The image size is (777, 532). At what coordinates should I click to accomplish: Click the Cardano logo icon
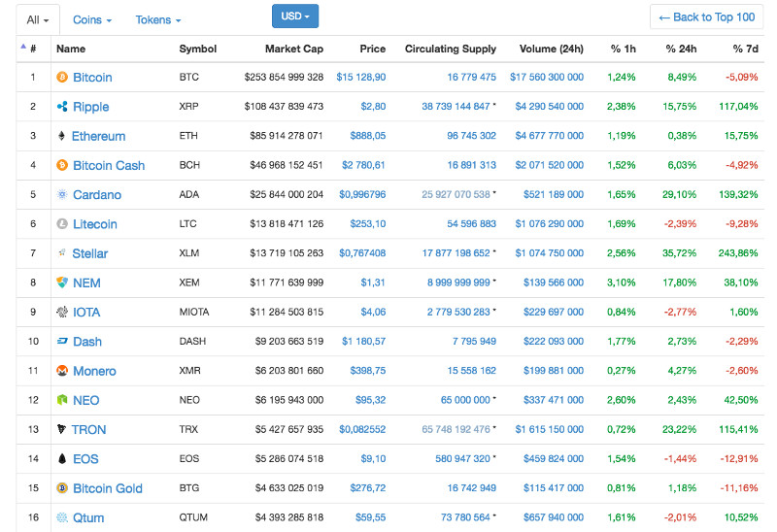(62, 194)
